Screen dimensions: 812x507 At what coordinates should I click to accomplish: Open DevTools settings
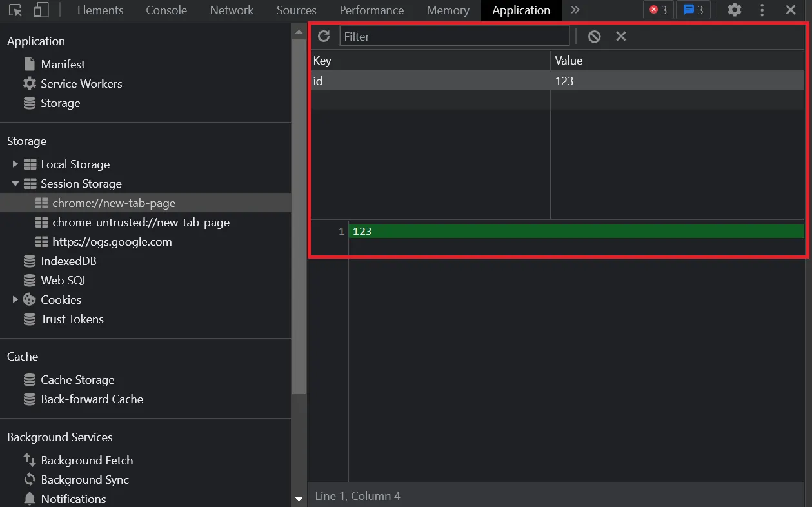(x=734, y=10)
